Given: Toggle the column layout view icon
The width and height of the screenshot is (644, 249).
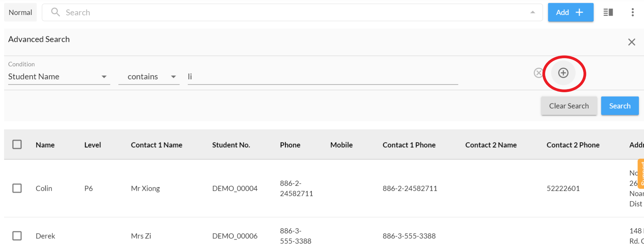Looking at the screenshot, I should (x=608, y=12).
